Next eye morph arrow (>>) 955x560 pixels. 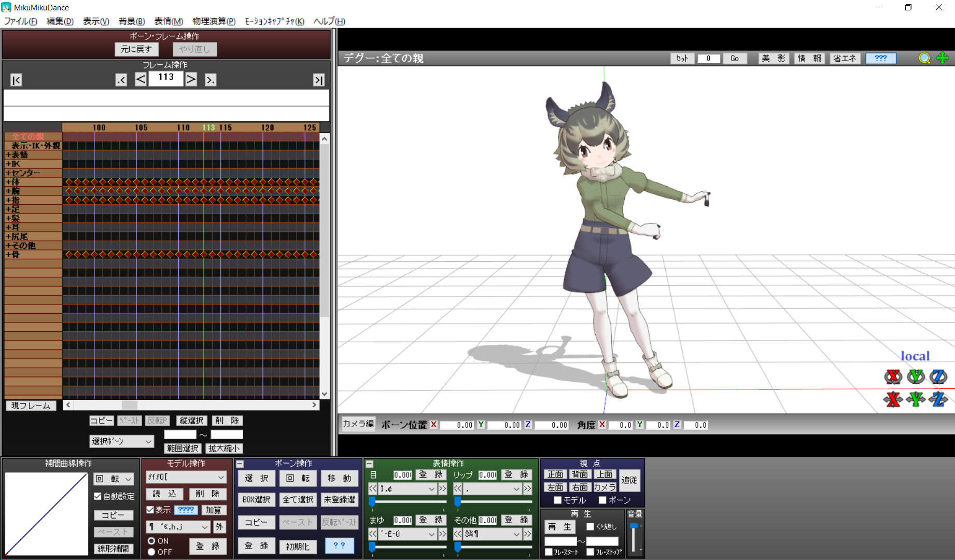[x=442, y=488]
